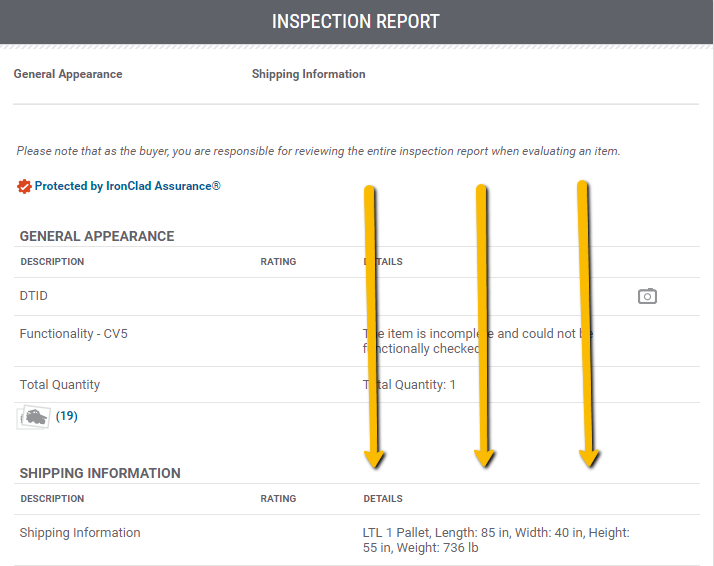Viewport: 714px width, 566px height.
Task: Select the Functionality - CV5 row label
Action: [x=74, y=334]
